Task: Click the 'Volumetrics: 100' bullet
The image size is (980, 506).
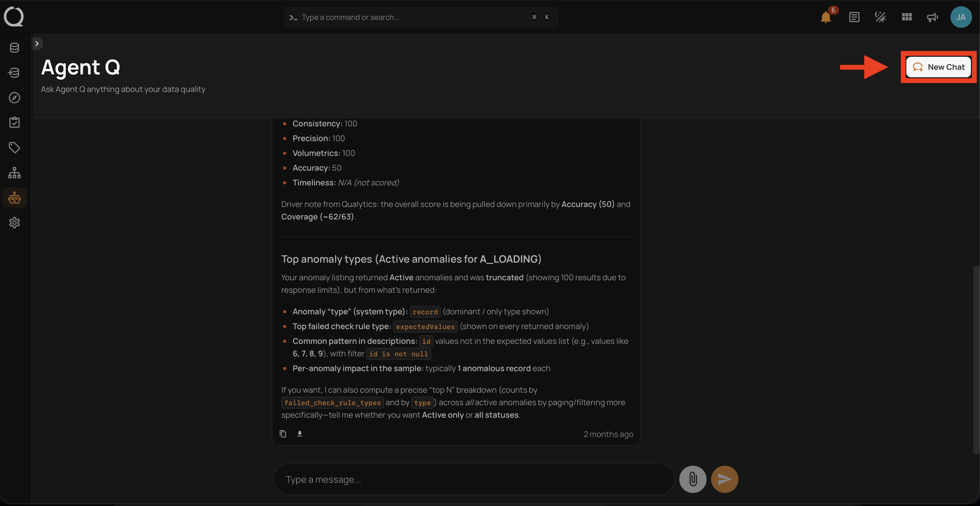Action: click(323, 153)
